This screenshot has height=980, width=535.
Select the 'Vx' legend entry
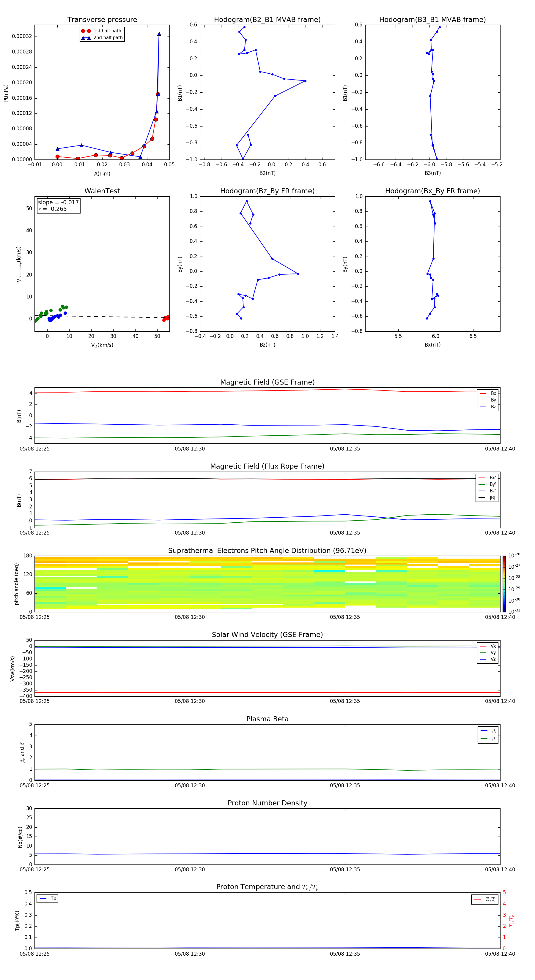click(x=488, y=646)
